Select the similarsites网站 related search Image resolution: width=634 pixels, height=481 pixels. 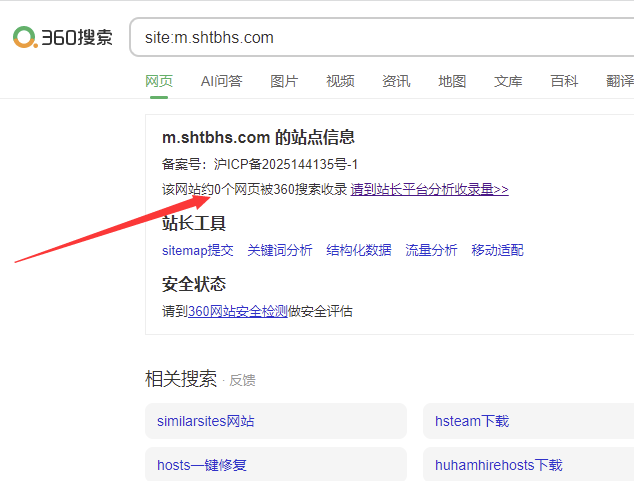(x=206, y=421)
